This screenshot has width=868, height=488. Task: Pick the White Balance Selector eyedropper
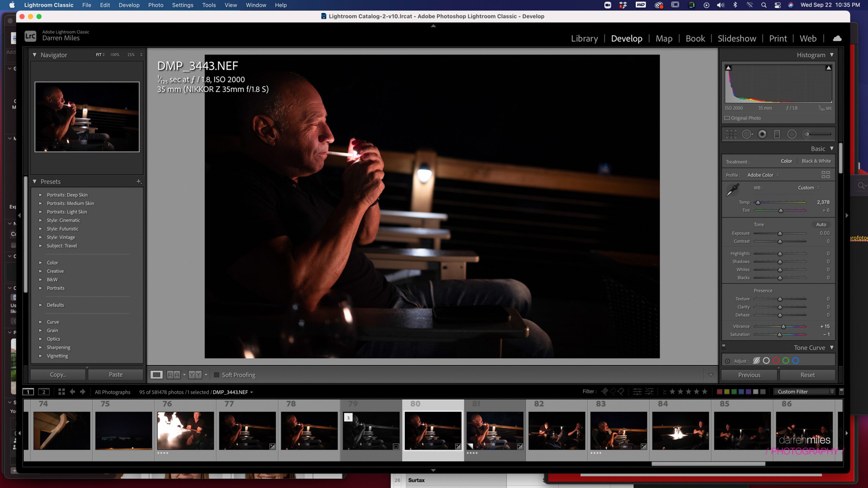tap(732, 190)
